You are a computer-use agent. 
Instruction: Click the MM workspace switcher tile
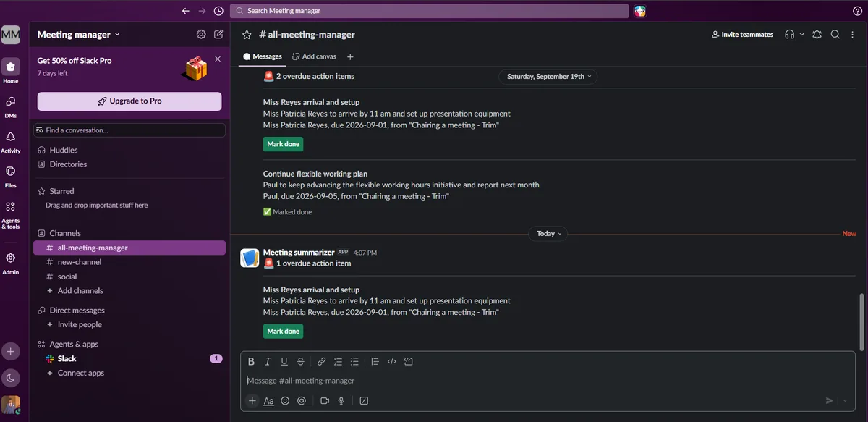[x=10, y=34]
